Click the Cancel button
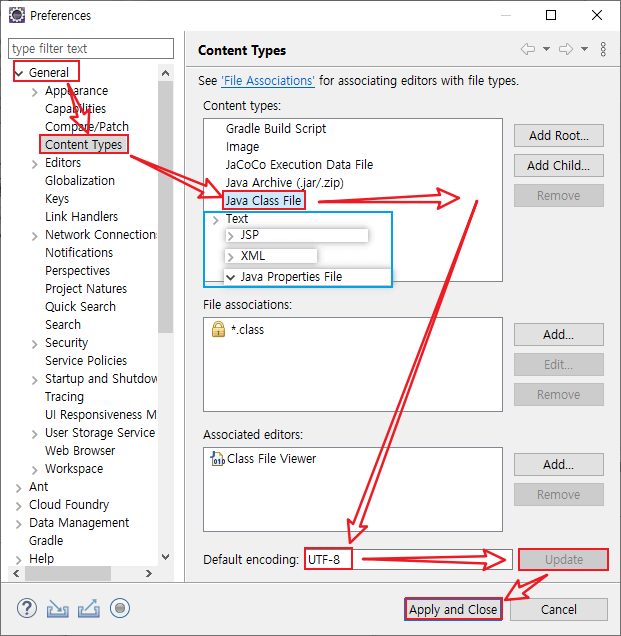 [x=559, y=609]
